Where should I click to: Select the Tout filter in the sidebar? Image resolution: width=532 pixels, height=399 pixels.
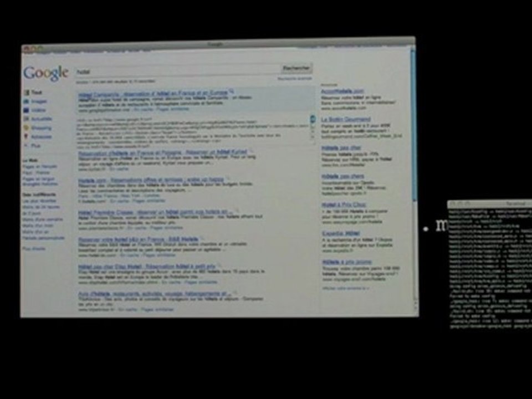(33, 93)
